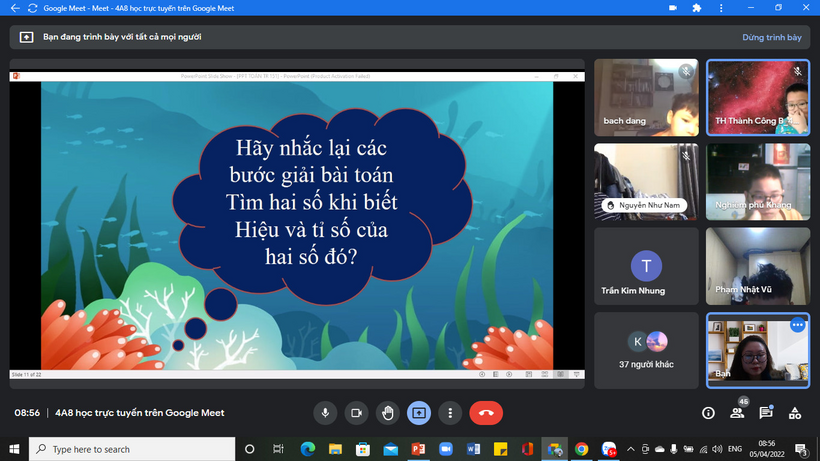Click 'Dừng trình bày' to stop presenting
The height and width of the screenshot is (461, 820).
[x=771, y=37]
